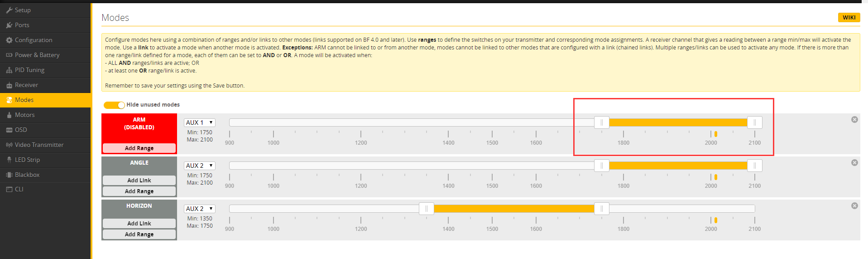
Task: Click the PID Tuning icon
Action: point(9,70)
